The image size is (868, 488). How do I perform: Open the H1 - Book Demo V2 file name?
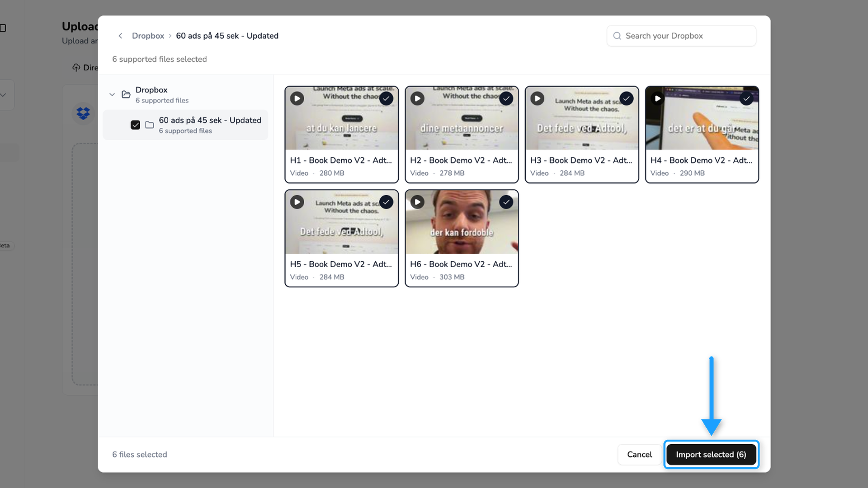click(x=341, y=160)
